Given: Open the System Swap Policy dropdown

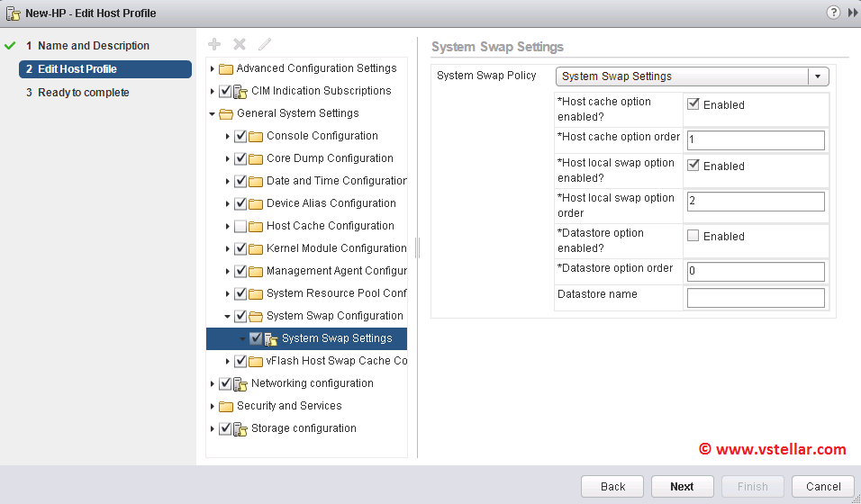Looking at the screenshot, I should coord(818,76).
